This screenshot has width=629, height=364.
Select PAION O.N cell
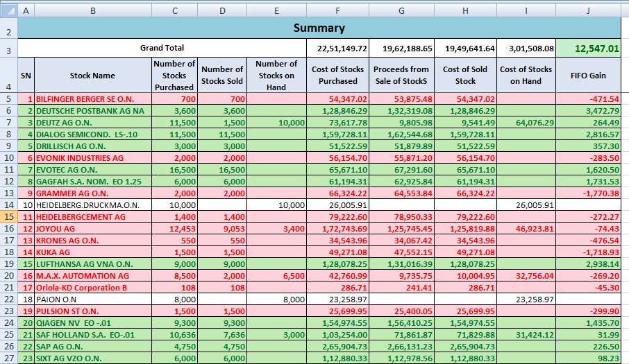[92, 299]
